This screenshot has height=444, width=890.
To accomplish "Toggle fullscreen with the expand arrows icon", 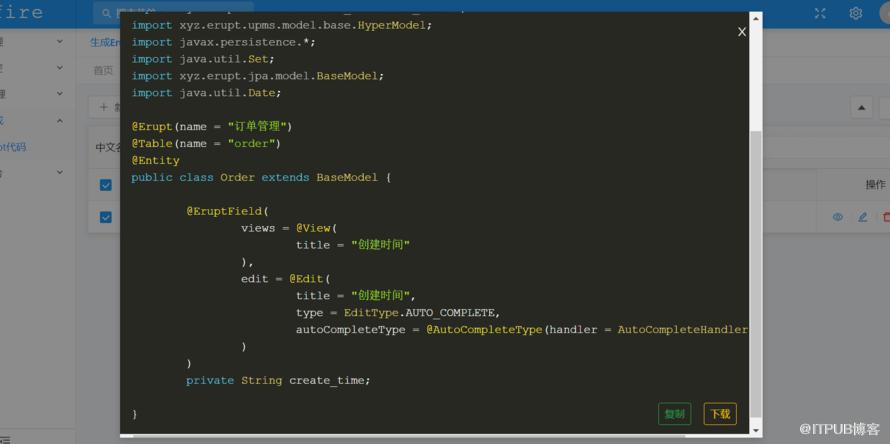I will pos(820,14).
